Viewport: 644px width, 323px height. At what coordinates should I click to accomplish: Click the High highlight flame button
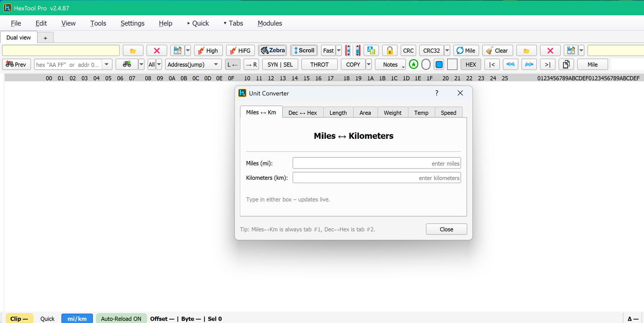(x=208, y=51)
